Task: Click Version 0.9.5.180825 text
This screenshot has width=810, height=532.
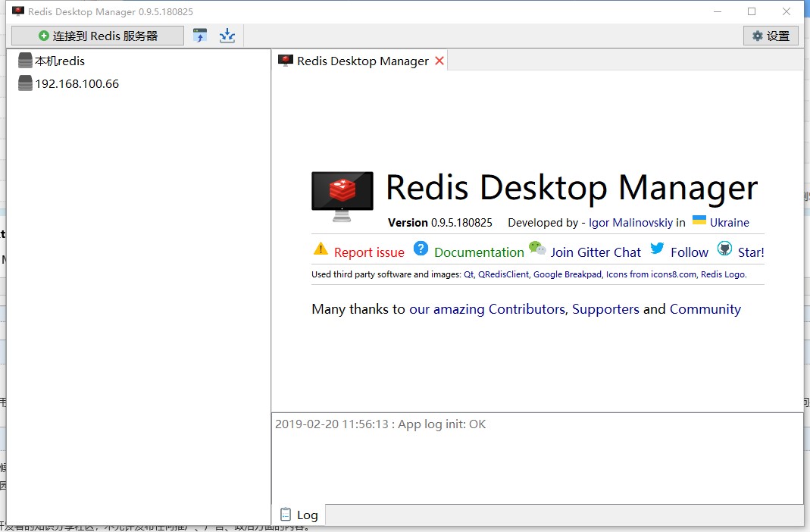Action: point(439,223)
